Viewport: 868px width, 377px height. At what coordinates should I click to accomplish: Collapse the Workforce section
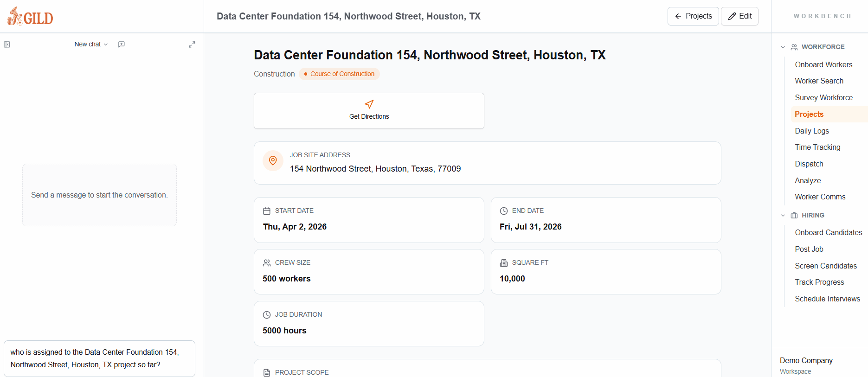[783, 47]
